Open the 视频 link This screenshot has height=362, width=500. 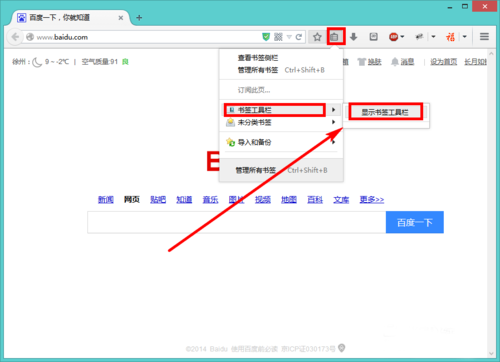point(263,199)
